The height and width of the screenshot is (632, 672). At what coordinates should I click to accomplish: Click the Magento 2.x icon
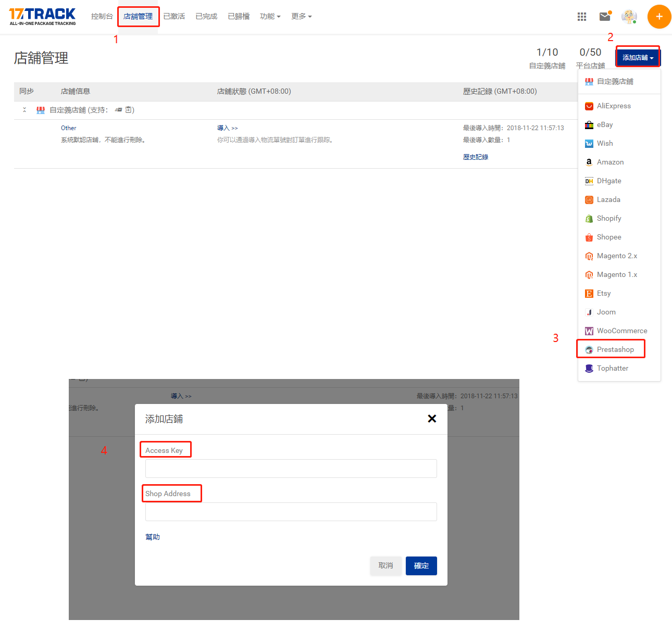click(589, 256)
